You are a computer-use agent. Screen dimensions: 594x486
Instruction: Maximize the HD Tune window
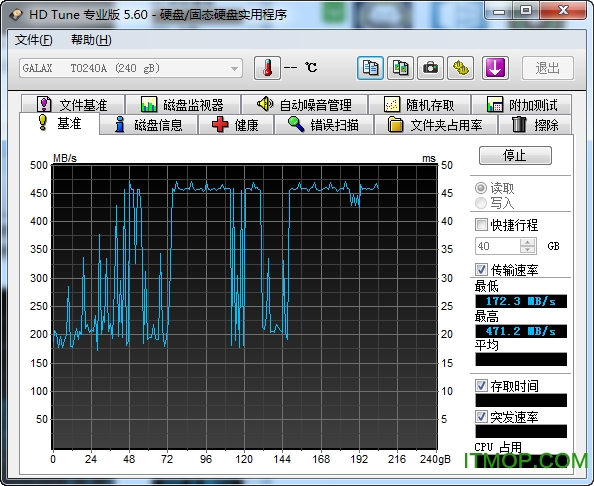(x=526, y=11)
